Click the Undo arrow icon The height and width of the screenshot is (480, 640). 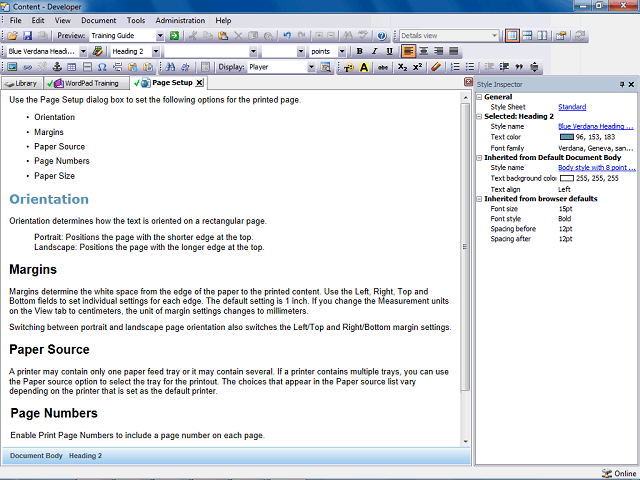tap(287, 36)
